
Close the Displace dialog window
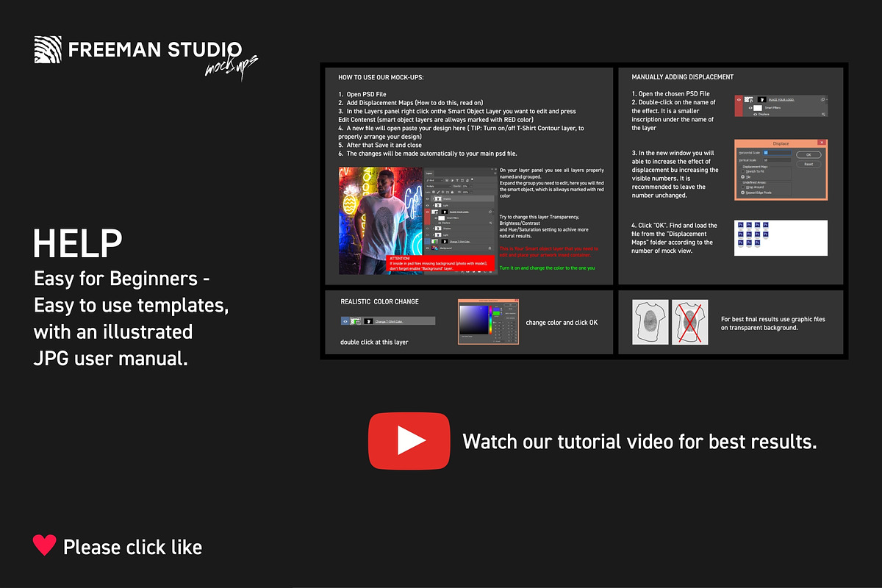point(821,143)
